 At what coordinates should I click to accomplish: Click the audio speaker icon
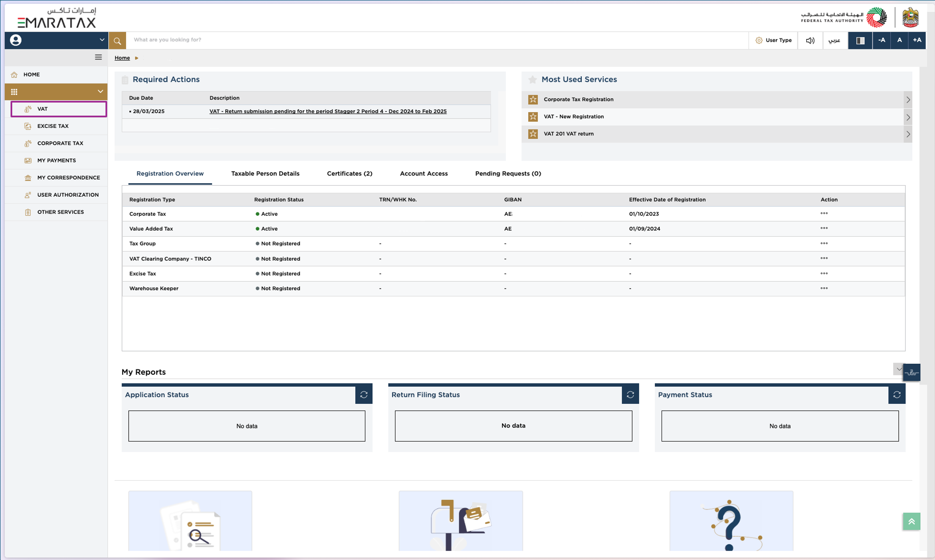[x=810, y=41]
